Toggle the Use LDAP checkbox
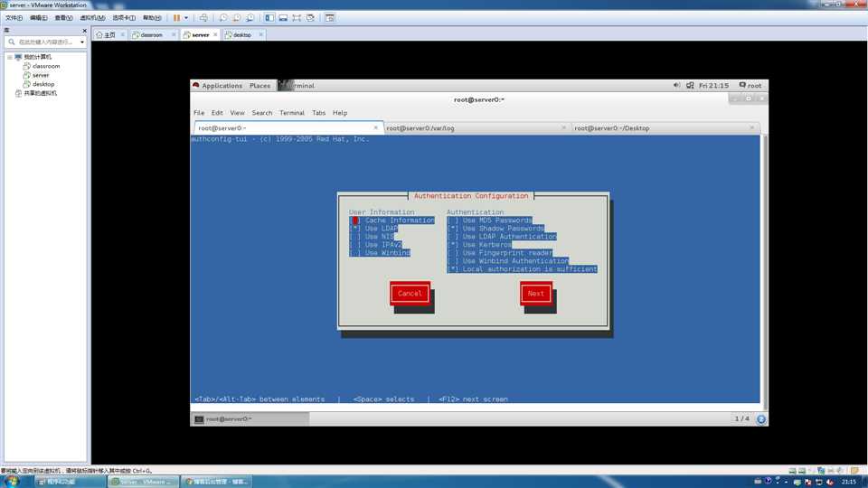Viewport: 868px width, 488px height. (x=354, y=229)
